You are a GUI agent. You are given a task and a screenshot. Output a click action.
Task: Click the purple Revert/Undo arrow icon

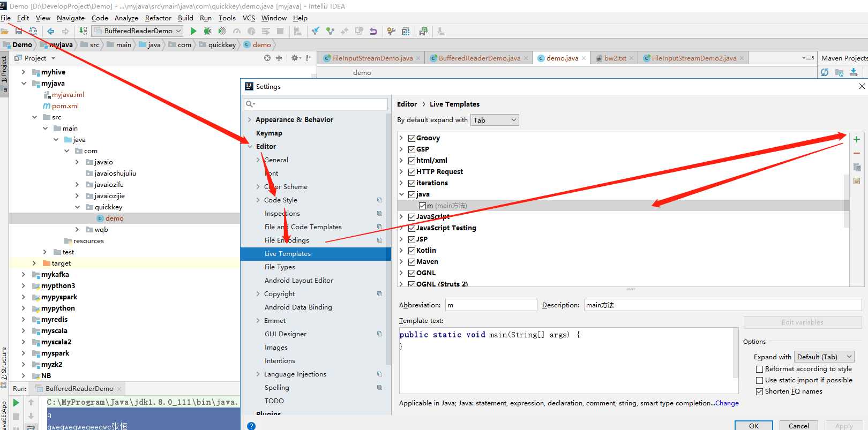[373, 31]
